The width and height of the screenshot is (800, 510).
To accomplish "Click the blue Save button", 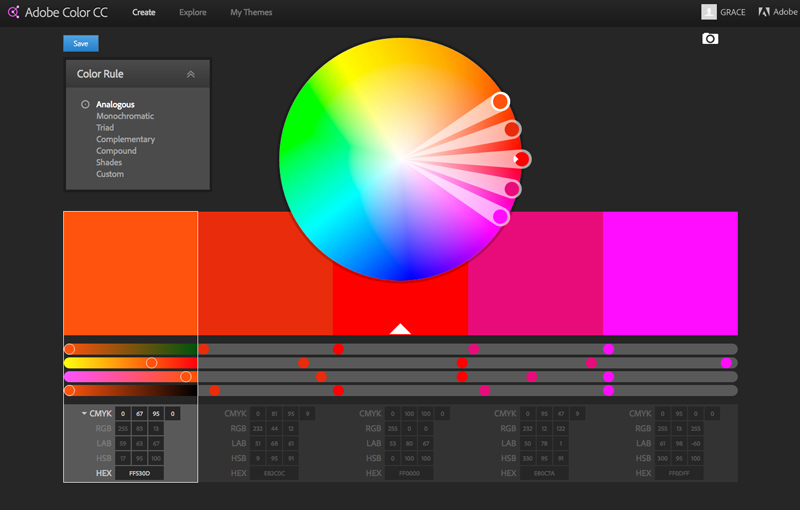I will [81, 43].
